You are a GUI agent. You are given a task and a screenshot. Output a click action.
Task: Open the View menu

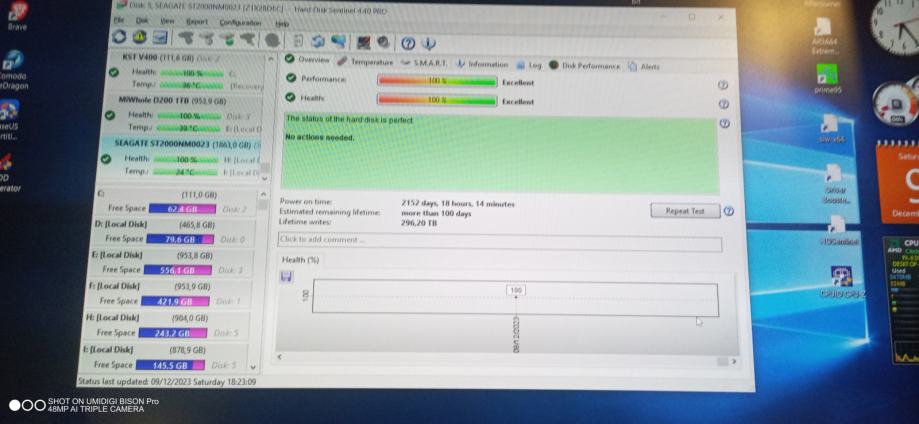tap(168, 21)
